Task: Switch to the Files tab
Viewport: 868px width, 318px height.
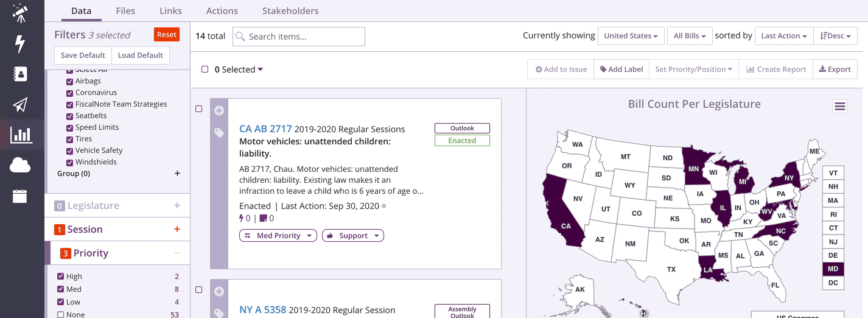Action: [125, 11]
